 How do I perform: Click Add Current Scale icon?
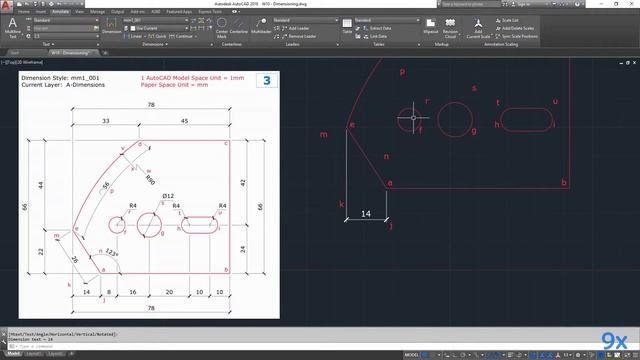[x=478, y=28]
